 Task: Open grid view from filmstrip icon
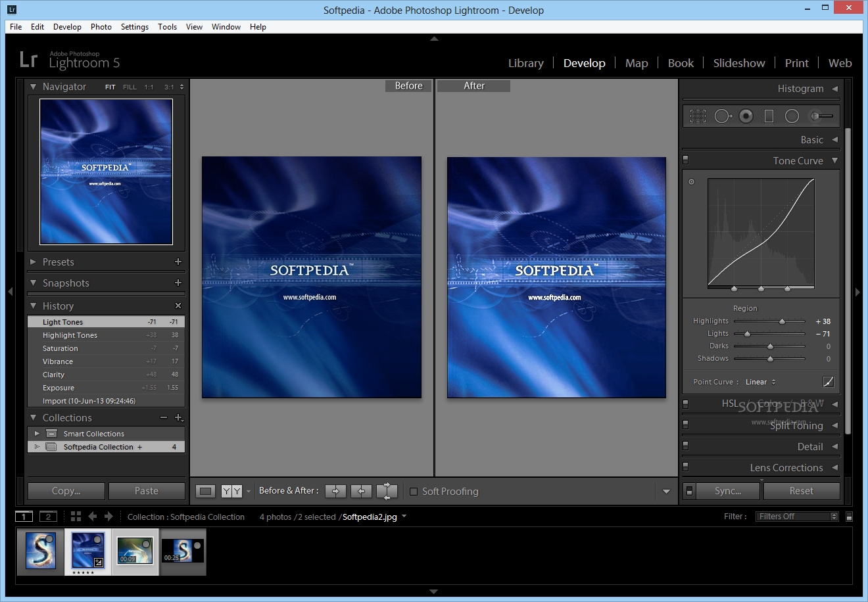(x=76, y=517)
